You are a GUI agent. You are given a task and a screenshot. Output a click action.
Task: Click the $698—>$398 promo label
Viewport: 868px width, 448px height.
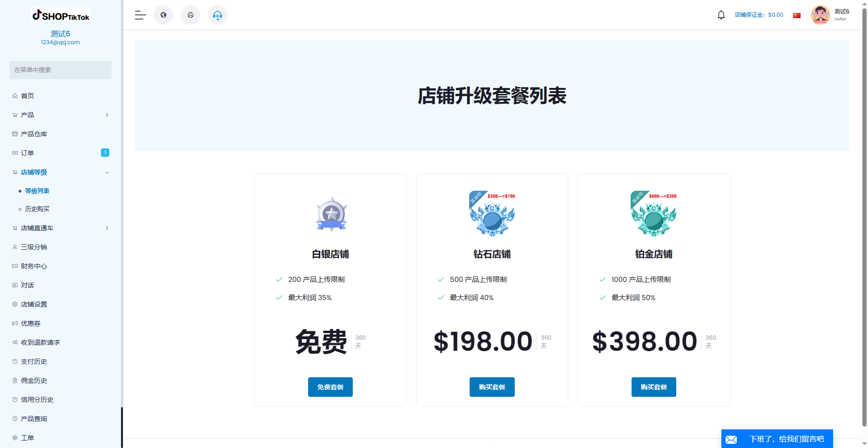(x=663, y=196)
